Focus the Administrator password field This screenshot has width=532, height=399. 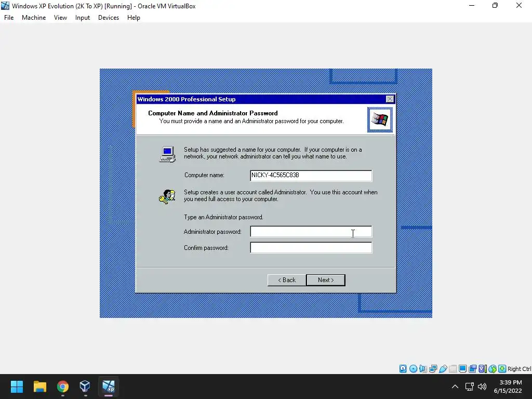311,232
